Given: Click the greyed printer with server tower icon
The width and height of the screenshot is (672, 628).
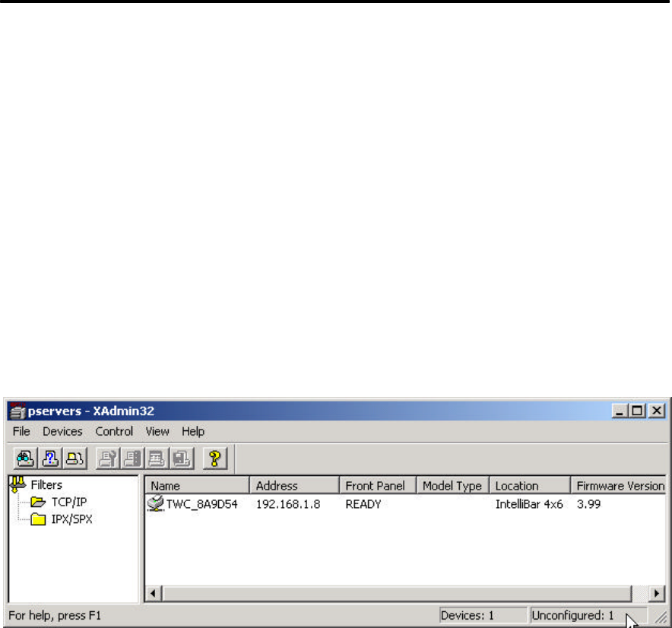Looking at the screenshot, I should [x=132, y=458].
